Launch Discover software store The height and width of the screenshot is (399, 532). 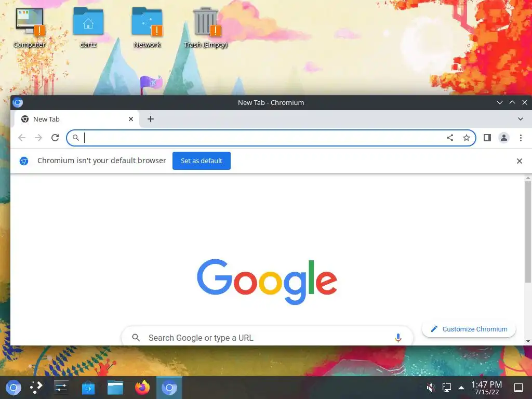pyautogui.click(x=88, y=388)
